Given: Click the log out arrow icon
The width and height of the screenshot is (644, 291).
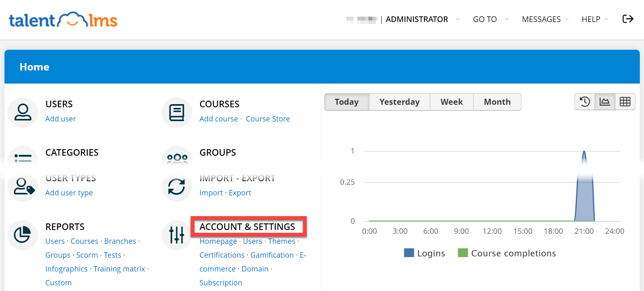Looking at the screenshot, I should (x=628, y=19).
